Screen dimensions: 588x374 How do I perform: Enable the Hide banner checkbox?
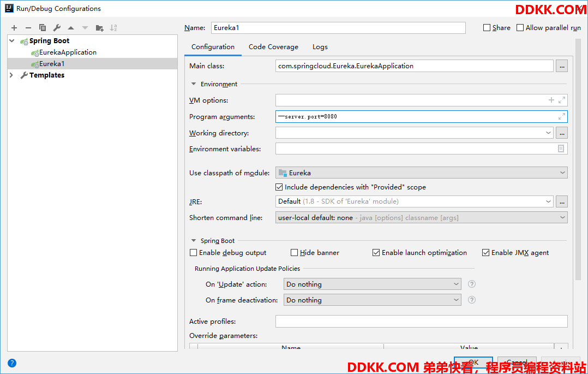point(295,253)
